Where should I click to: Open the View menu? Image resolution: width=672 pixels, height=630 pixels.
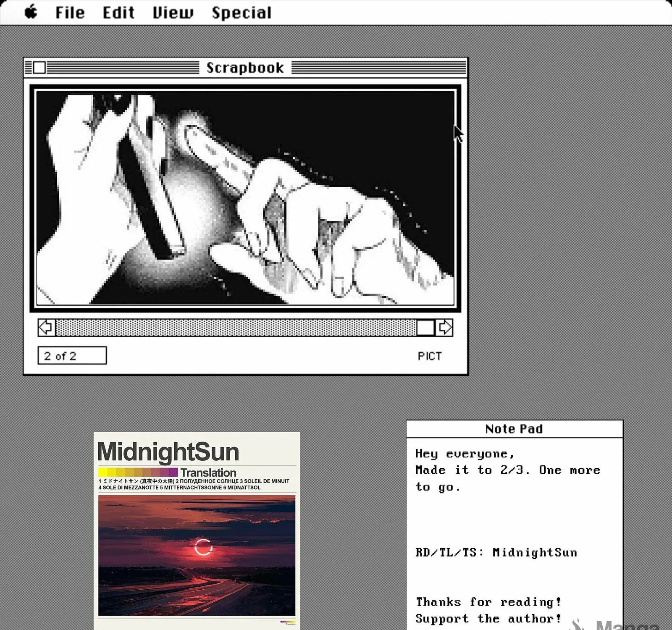[173, 13]
